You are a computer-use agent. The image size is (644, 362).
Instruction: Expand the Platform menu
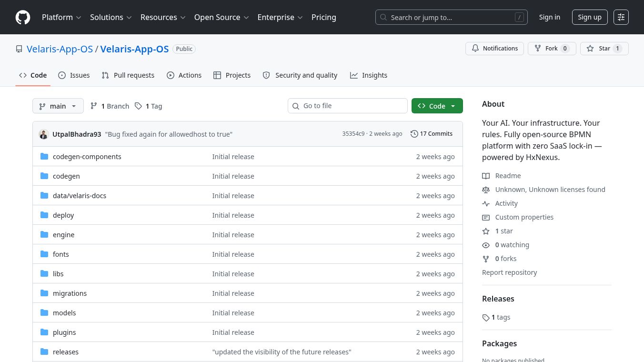tap(61, 17)
